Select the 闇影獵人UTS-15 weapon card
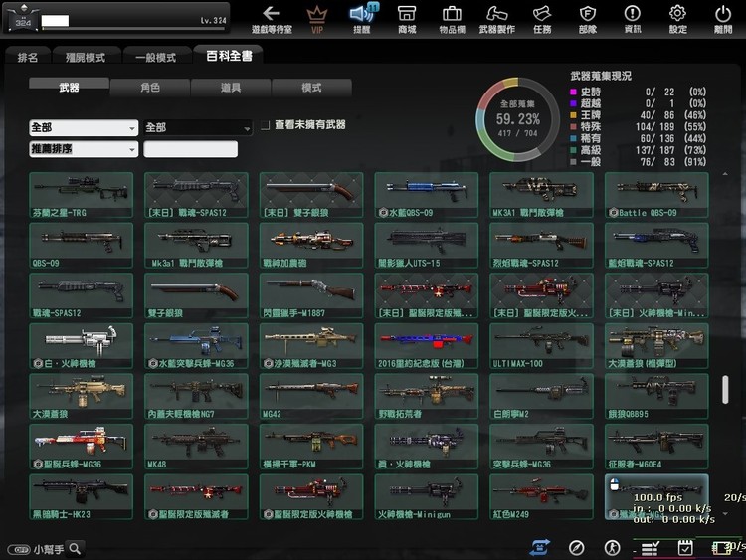Viewport: 746px width, 560px height. click(427, 246)
